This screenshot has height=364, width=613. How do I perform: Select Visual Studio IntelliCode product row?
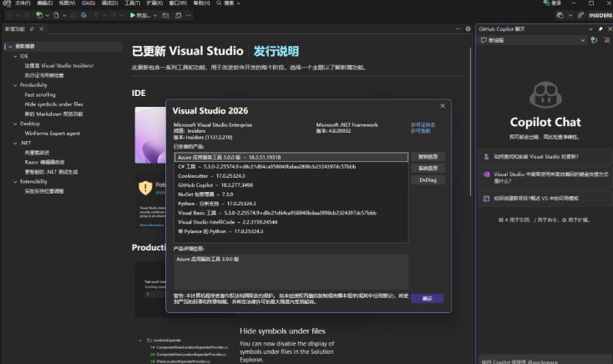[291, 222]
